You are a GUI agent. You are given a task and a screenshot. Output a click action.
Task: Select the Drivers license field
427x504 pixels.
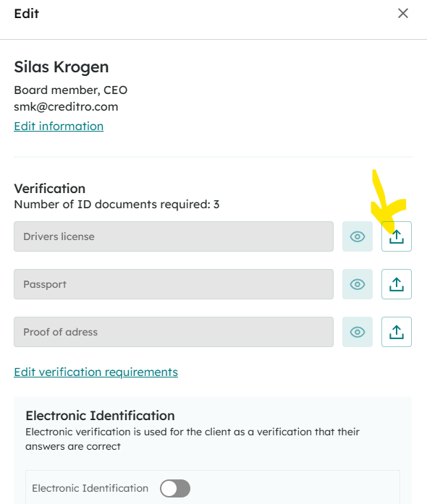[x=174, y=236]
